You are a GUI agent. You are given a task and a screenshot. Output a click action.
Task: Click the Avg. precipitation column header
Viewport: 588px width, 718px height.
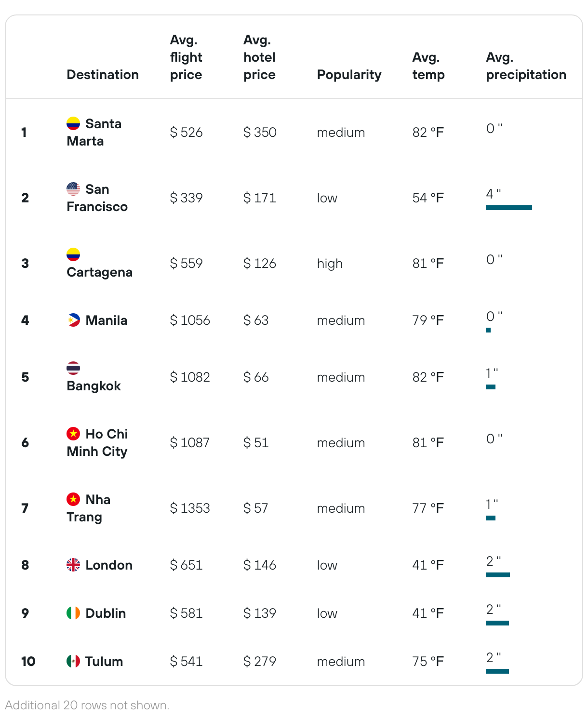pyautogui.click(x=526, y=66)
